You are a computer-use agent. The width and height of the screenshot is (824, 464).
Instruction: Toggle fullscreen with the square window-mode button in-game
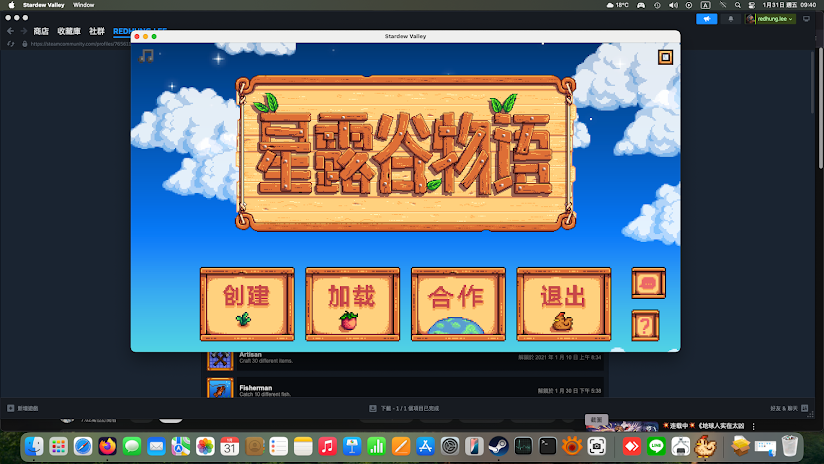pos(665,57)
